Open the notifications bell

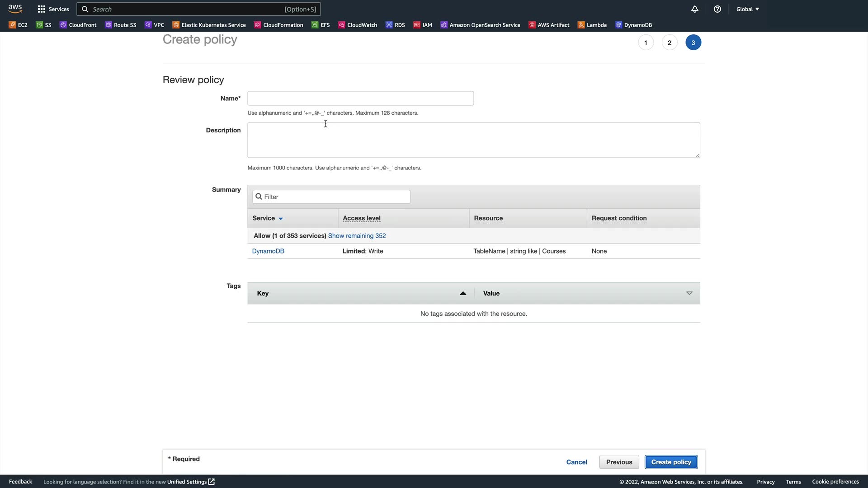[x=694, y=9]
